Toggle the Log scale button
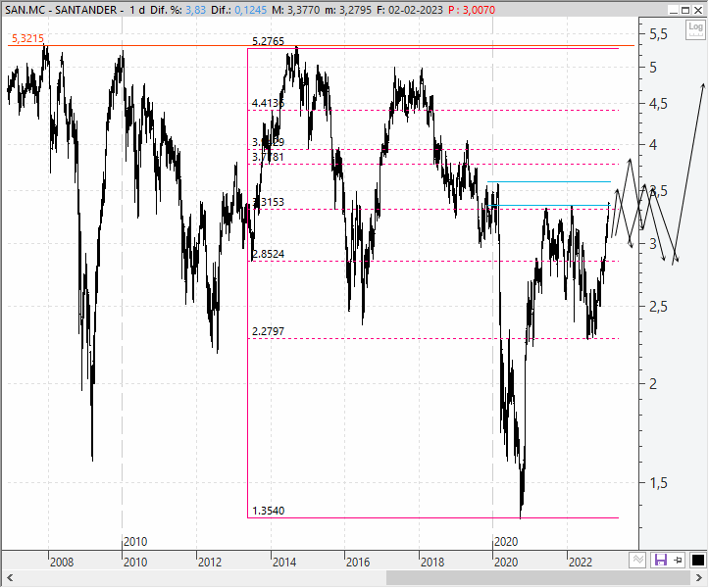The image size is (709, 588). [695, 29]
